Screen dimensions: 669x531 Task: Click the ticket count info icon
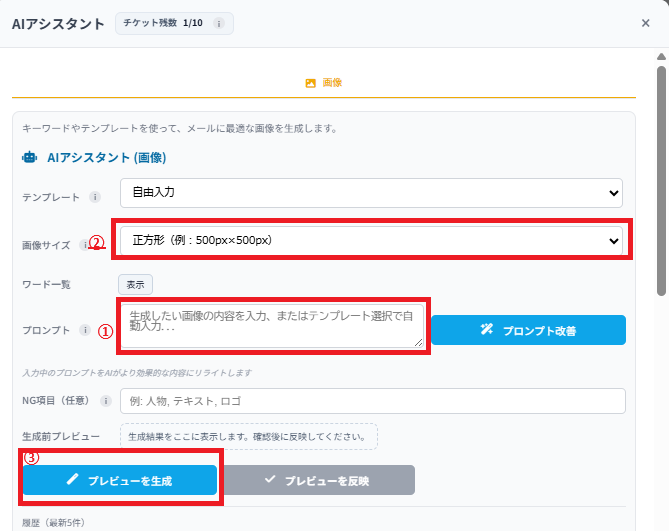click(219, 23)
